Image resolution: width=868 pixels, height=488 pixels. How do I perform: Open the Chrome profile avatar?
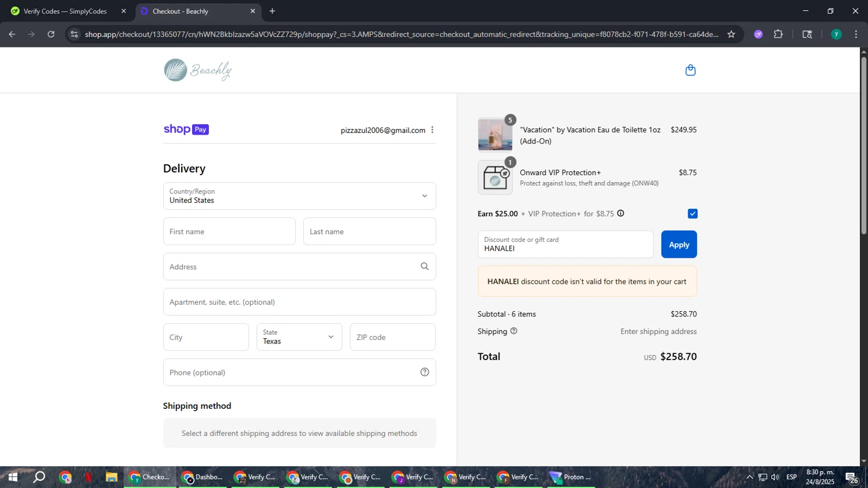coord(836,34)
